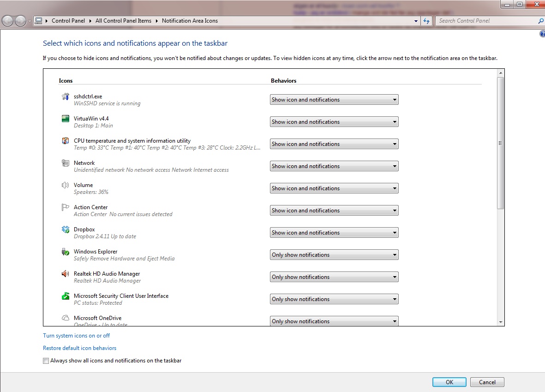
Task: Open behavior dropdown for Microsoft Security Client
Action: point(334,299)
